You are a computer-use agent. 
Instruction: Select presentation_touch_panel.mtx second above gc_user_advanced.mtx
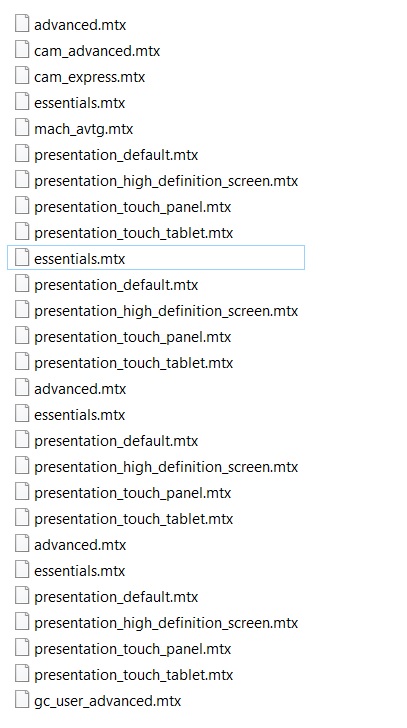click(x=133, y=649)
